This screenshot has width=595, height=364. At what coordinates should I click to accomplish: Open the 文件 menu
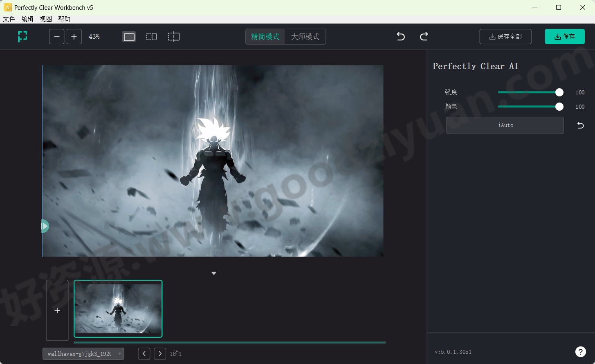pyautogui.click(x=9, y=19)
